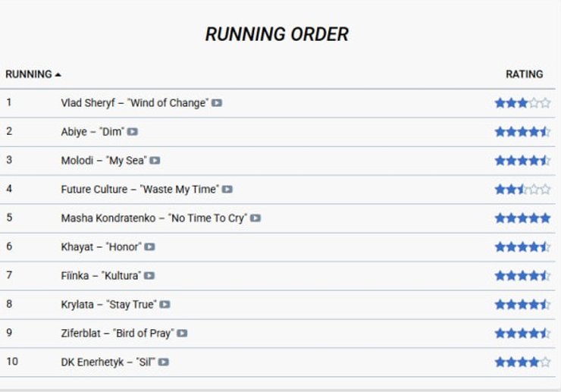The height and width of the screenshot is (392, 561).
Task: Play Ziferblat "Bird of Pray" video
Action: click(182, 334)
